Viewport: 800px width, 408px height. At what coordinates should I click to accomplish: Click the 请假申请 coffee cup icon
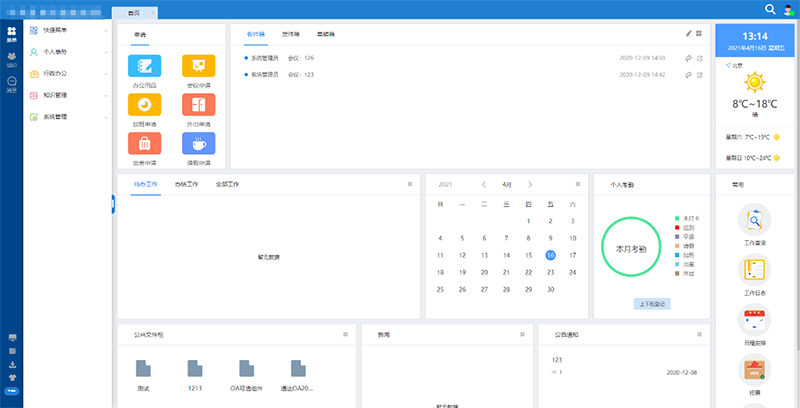[x=198, y=143]
